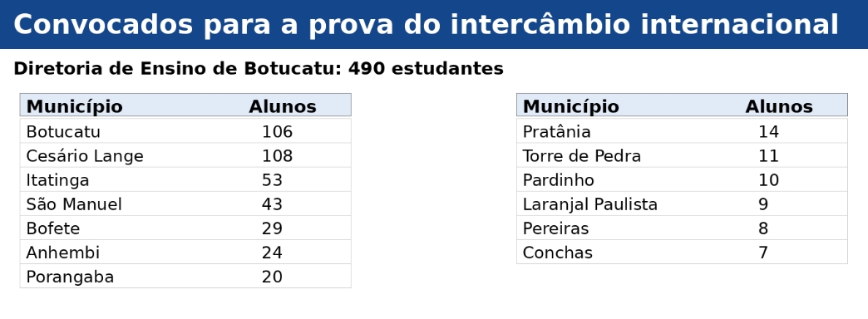Click the Botucatu row in the left table
The height and width of the screenshot is (319, 868).
[185, 131]
